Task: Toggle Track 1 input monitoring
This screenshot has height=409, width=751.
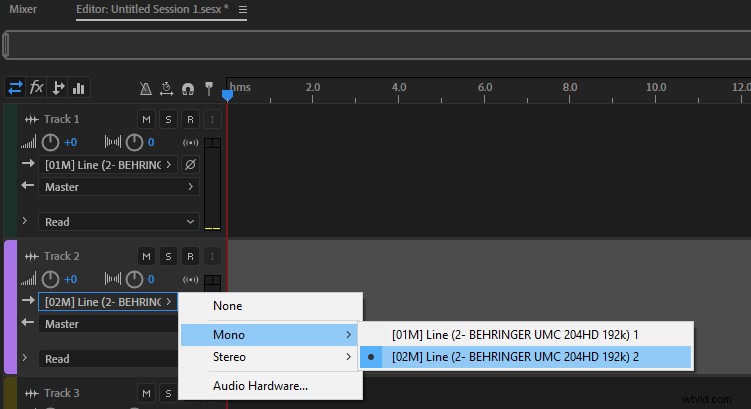Action: click(212, 119)
